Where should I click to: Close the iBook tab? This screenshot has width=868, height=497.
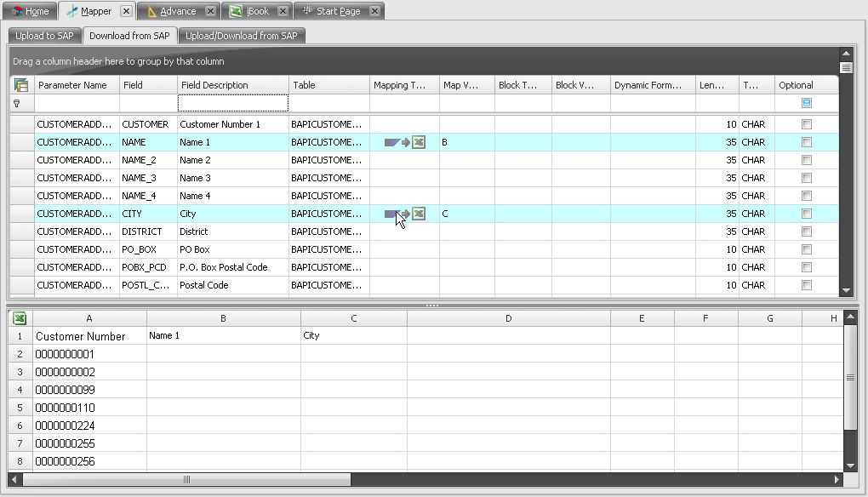(283, 11)
